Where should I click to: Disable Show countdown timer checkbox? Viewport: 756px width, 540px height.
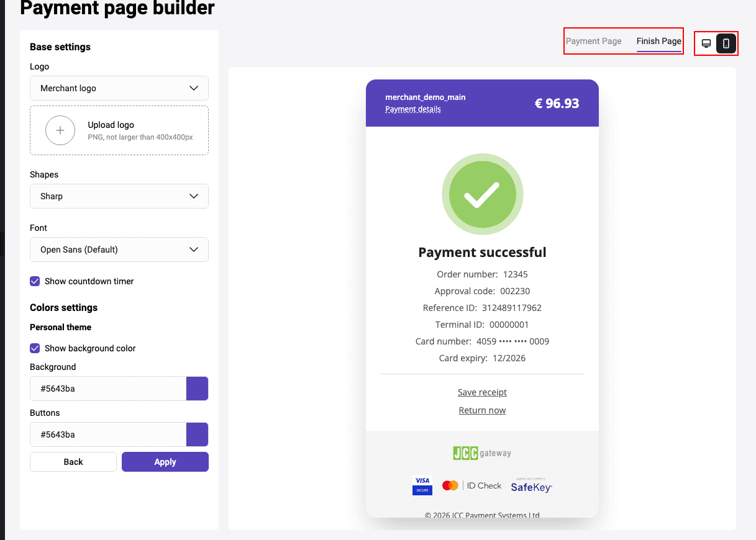pyautogui.click(x=35, y=281)
